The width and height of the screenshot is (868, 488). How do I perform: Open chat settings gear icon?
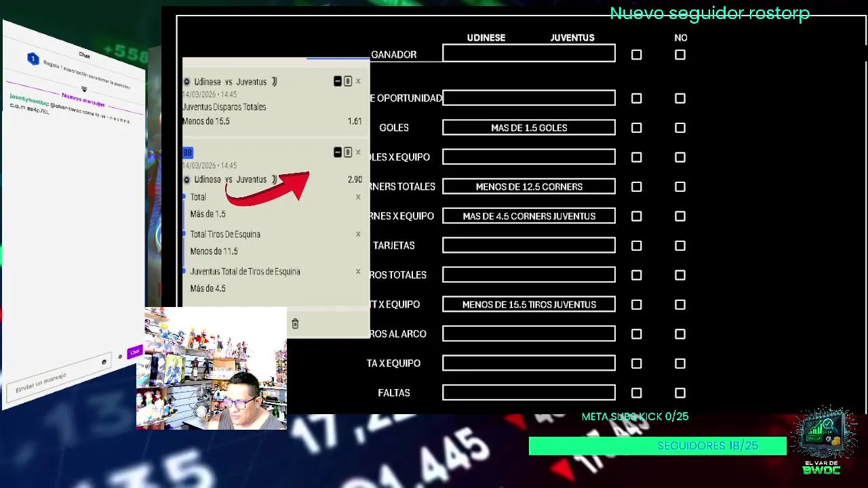point(120,357)
